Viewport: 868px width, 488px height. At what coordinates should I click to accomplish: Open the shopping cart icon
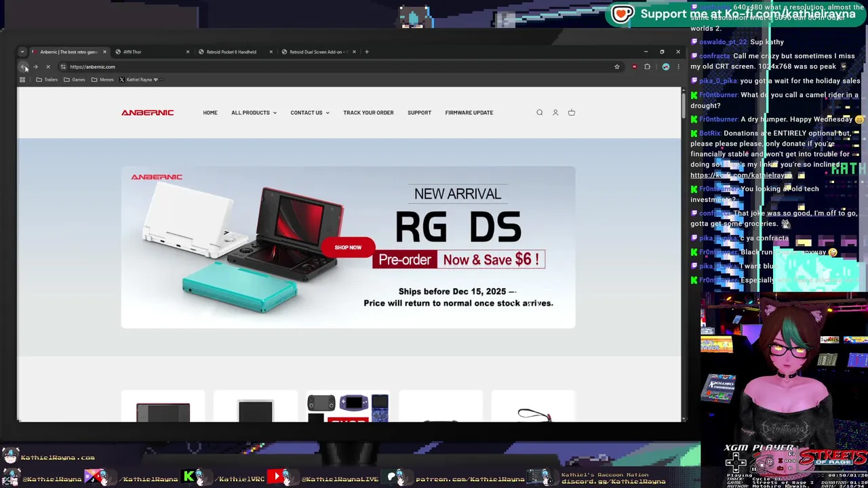pyautogui.click(x=572, y=113)
